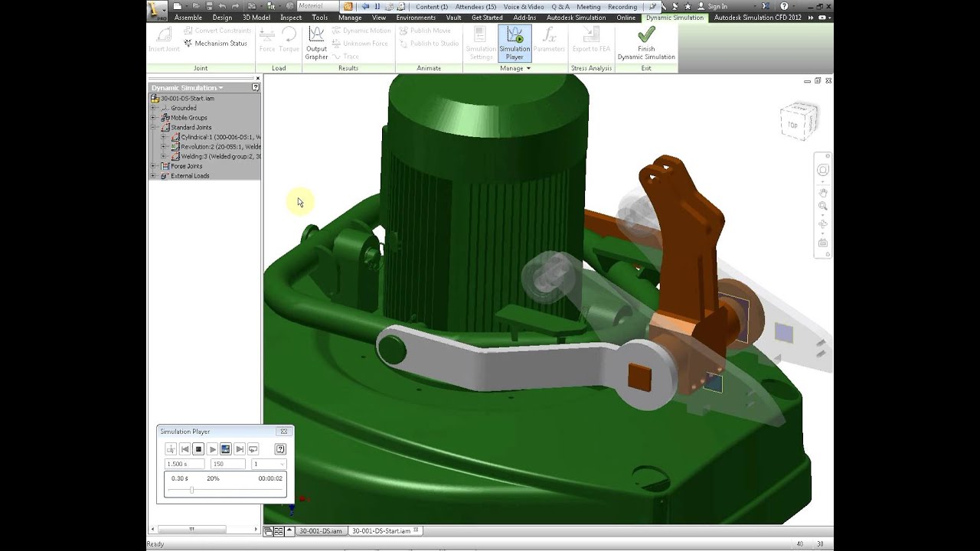980x551 pixels.
Task: Click the images field showing 150
Action: pos(227,464)
